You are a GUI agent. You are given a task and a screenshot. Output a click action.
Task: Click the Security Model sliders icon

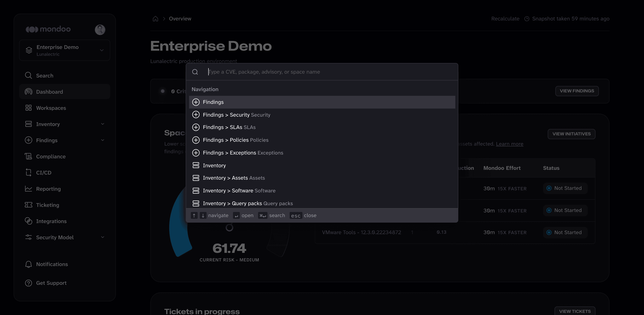click(29, 237)
